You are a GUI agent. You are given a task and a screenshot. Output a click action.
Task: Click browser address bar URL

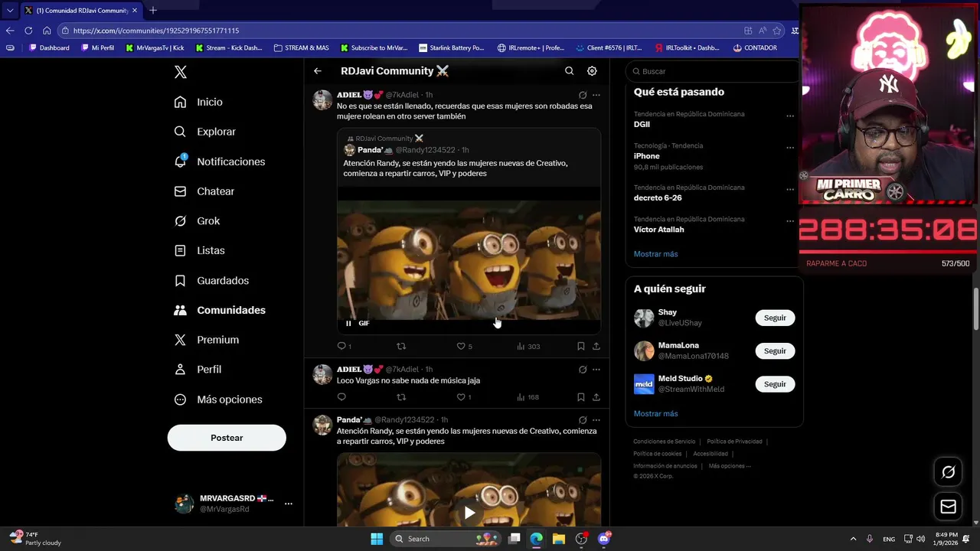[x=157, y=31]
